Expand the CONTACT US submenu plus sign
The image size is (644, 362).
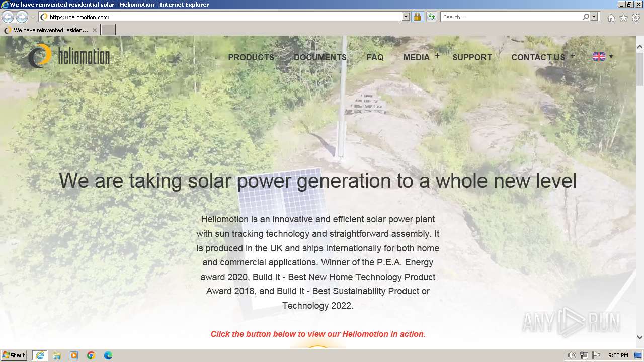tap(572, 56)
